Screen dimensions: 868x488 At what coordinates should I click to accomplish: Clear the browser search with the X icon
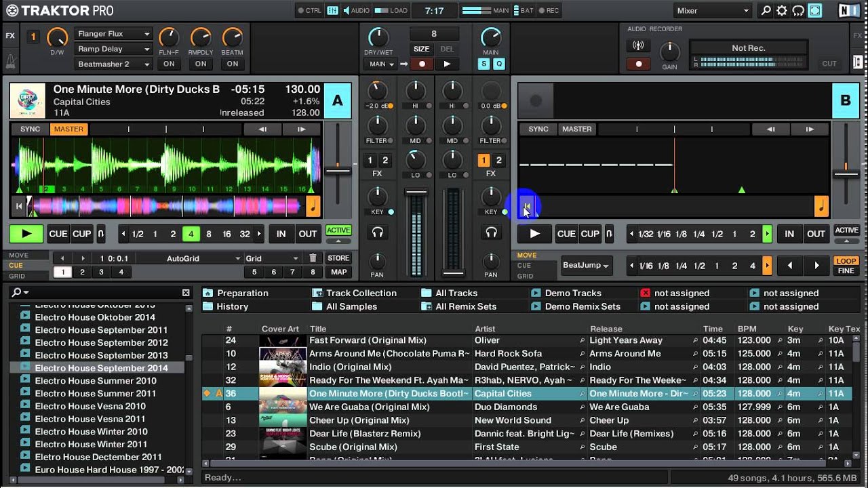coord(186,293)
